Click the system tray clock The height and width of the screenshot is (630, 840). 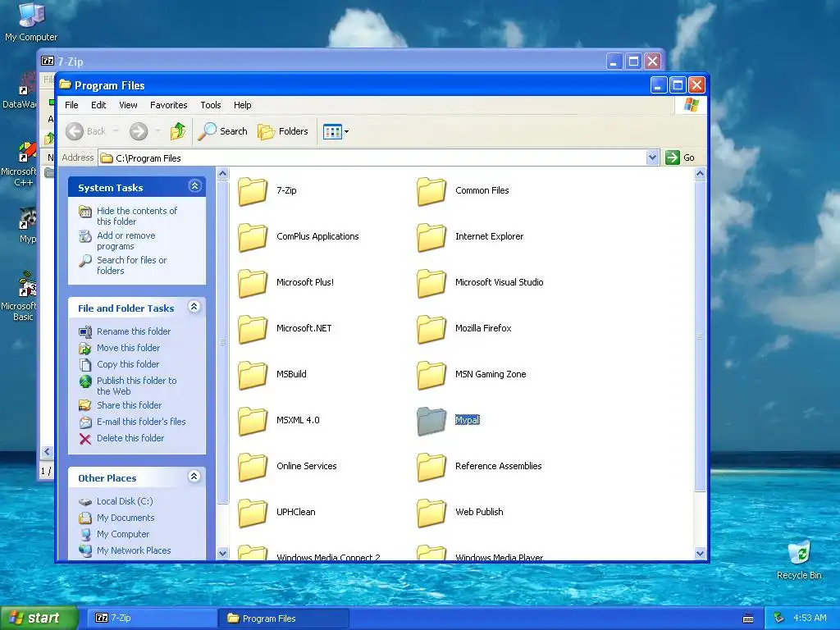pos(810,619)
